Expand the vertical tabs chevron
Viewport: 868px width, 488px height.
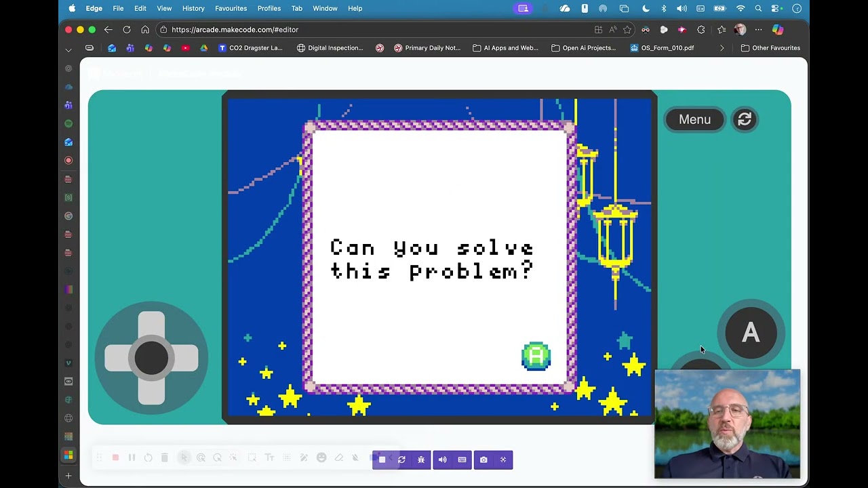click(x=68, y=49)
